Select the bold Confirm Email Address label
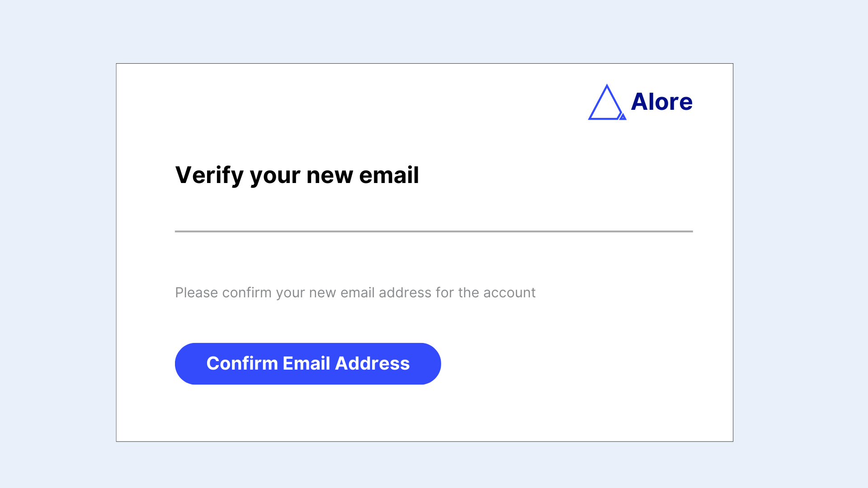The width and height of the screenshot is (868, 488). [x=308, y=363]
